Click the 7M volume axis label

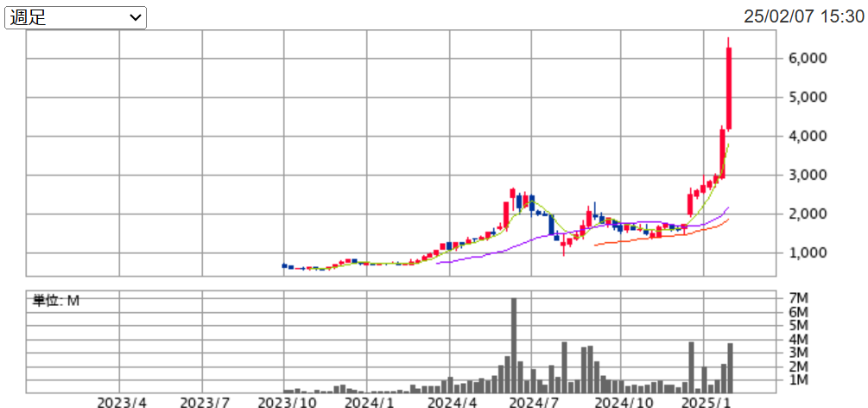pos(800,298)
